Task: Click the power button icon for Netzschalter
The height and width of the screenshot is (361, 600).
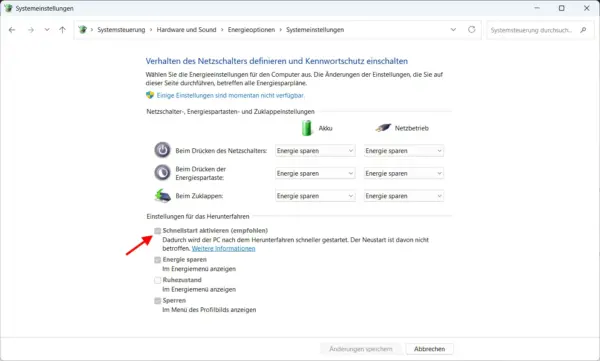Action: tap(162, 150)
